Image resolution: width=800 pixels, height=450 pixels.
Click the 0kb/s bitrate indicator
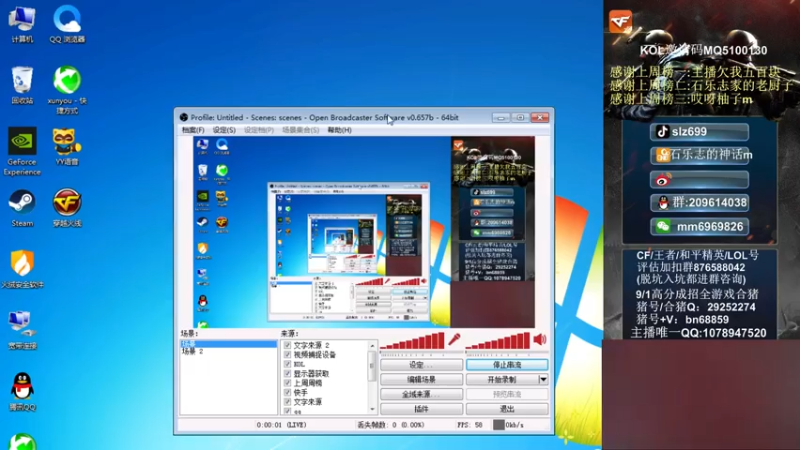click(x=509, y=424)
